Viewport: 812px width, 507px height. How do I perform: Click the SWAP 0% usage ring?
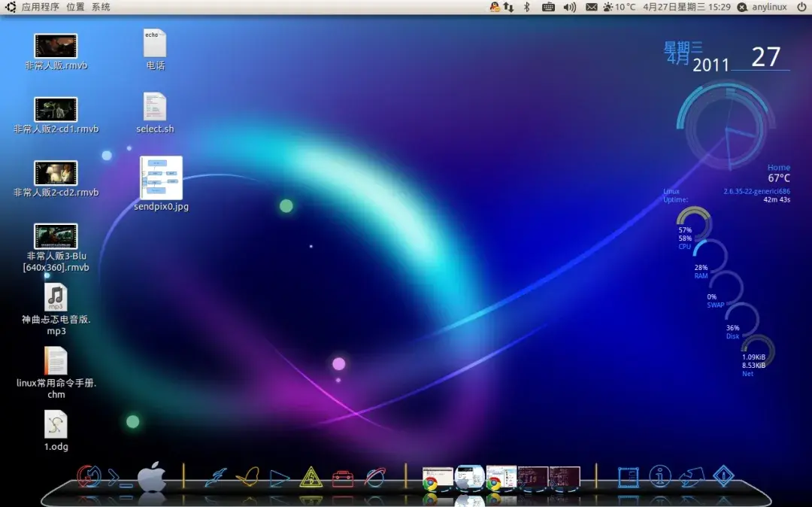(726, 288)
